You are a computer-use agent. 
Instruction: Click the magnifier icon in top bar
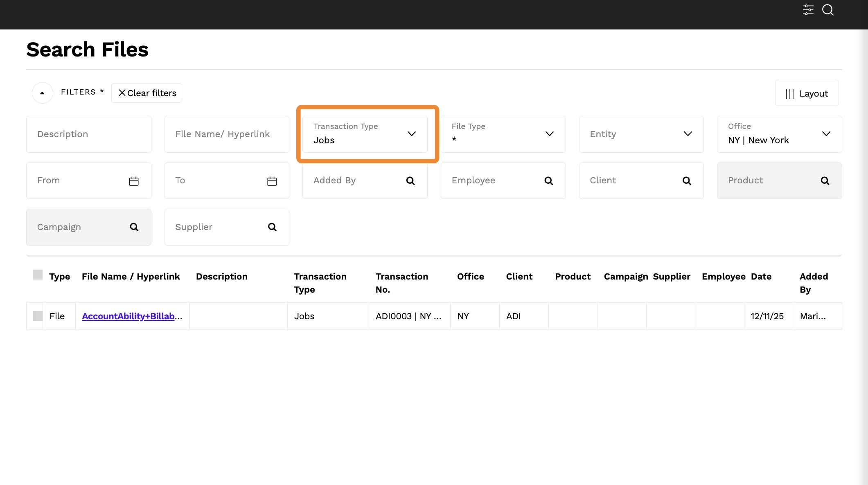tap(827, 10)
